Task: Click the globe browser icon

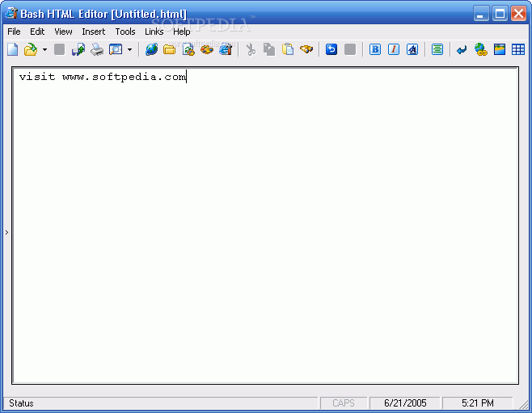Action: [x=151, y=49]
